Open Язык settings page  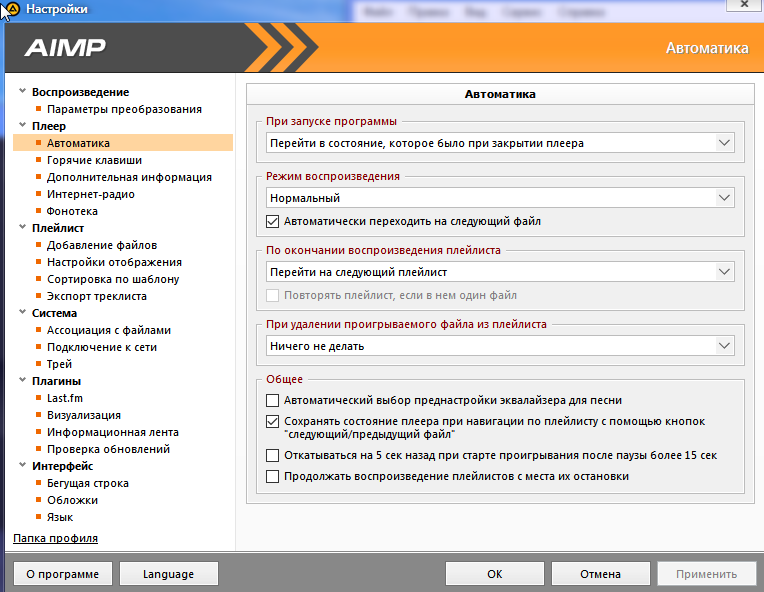[60, 517]
